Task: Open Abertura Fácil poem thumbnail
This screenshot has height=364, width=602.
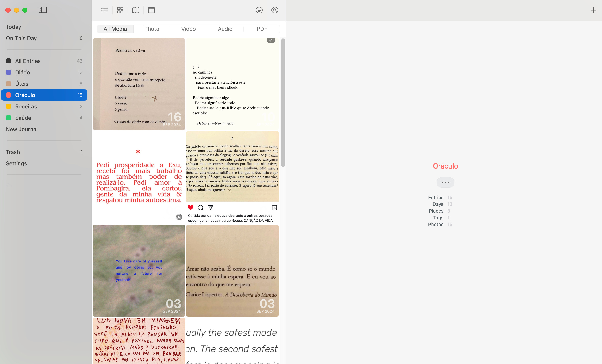Action: click(x=139, y=84)
